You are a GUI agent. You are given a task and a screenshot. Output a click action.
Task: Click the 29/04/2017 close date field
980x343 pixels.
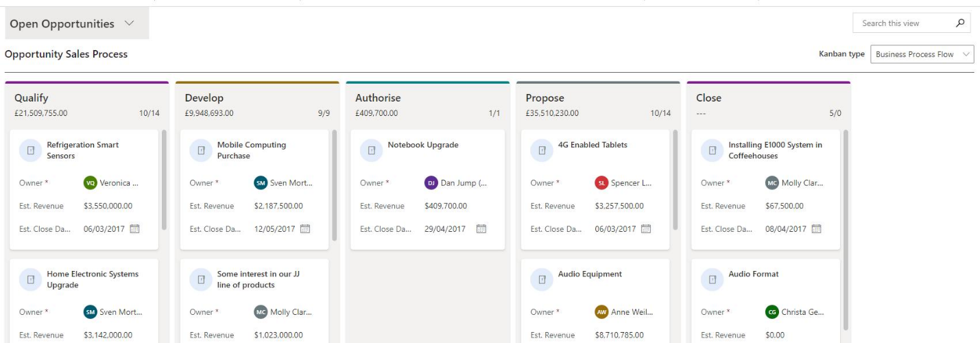(445, 229)
